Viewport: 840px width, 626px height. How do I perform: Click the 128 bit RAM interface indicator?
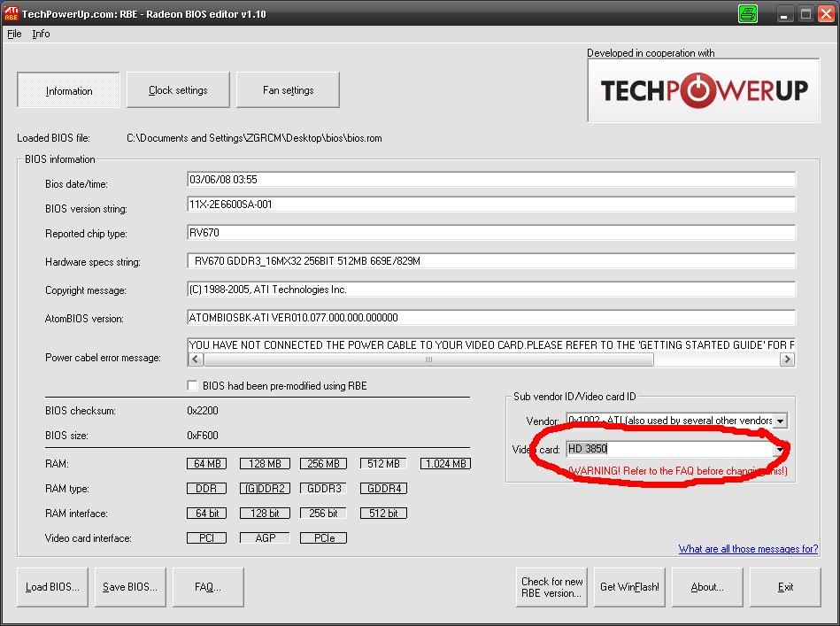click(x=265, y=513)
